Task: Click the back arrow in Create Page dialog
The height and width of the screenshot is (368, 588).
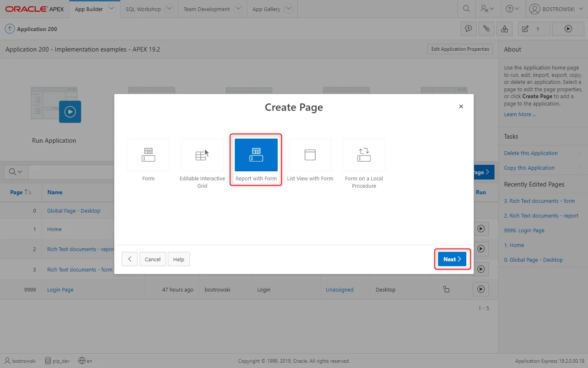Action: [x=129, y=259]
